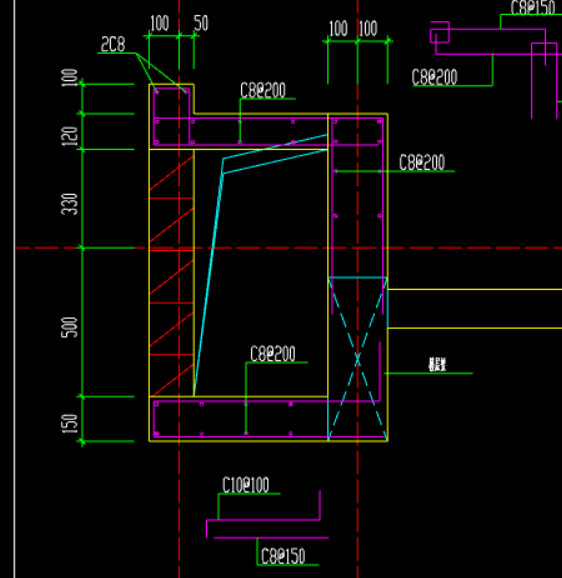Select the "100" dimension beside the "50" dimension
The width and height of the screenshot is (562, 578).
pos(160,23)
